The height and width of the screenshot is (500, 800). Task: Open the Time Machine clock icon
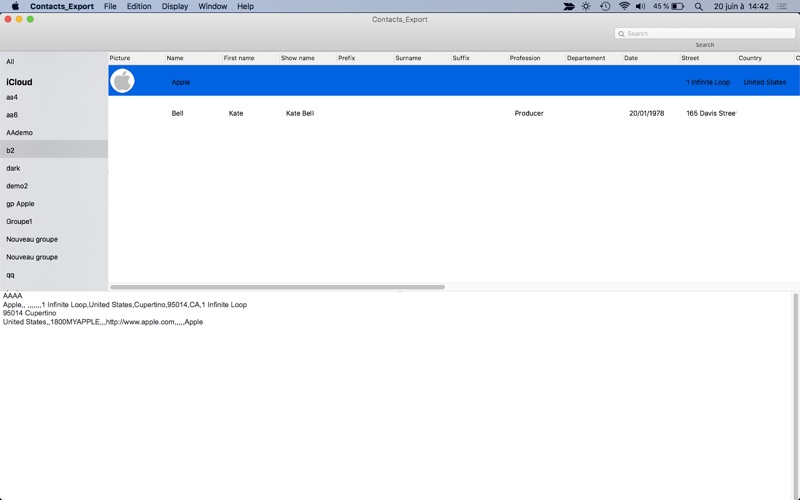605,6
